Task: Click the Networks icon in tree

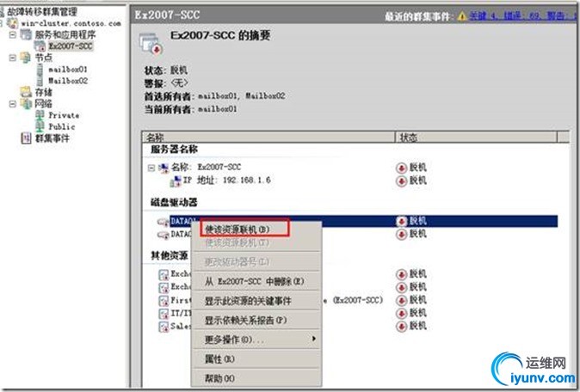Action: [x=26, y=104]
